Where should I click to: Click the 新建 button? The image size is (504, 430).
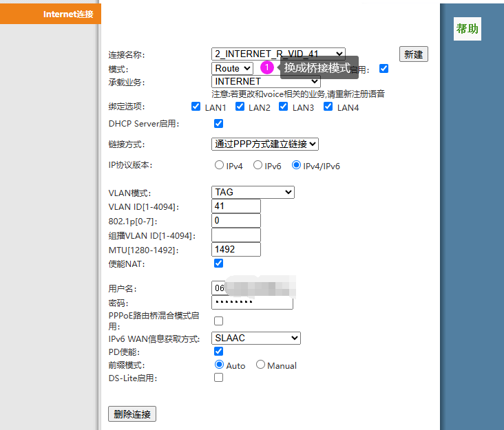point(413,54)
